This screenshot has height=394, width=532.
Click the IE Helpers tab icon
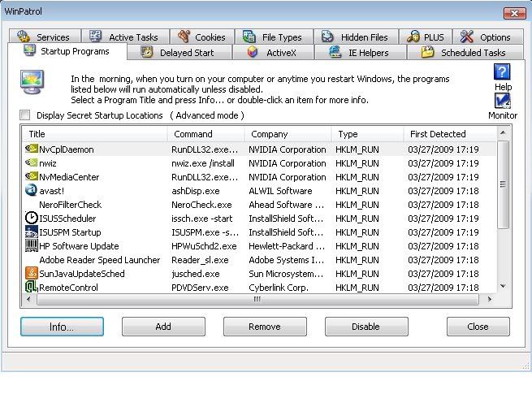click(x=335, y=52)
